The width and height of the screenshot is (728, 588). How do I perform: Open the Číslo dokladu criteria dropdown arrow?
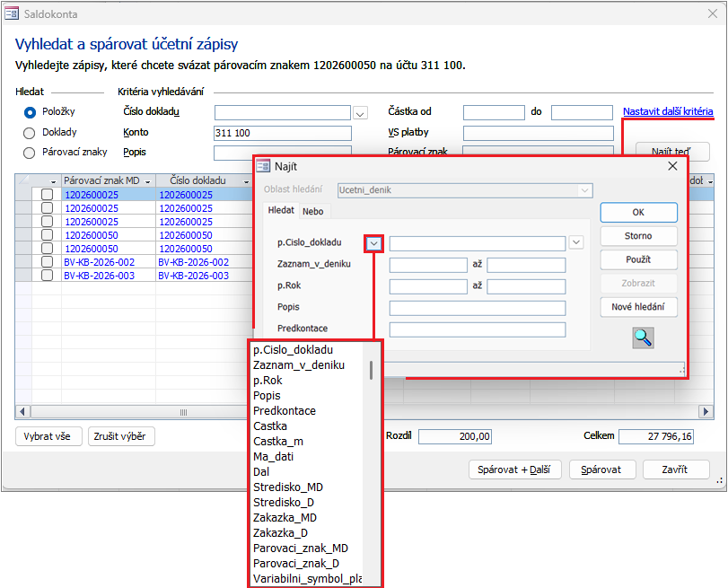360,113
